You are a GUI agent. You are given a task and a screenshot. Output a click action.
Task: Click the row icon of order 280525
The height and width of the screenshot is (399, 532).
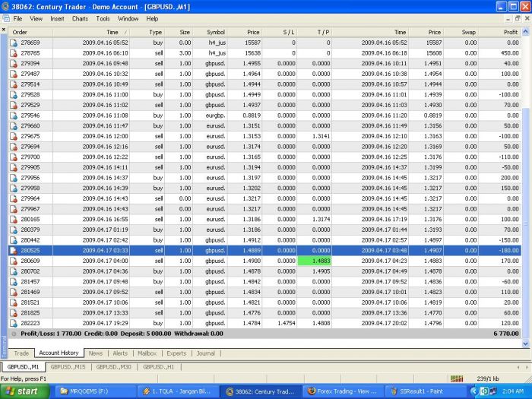click(x=14, y=249)
